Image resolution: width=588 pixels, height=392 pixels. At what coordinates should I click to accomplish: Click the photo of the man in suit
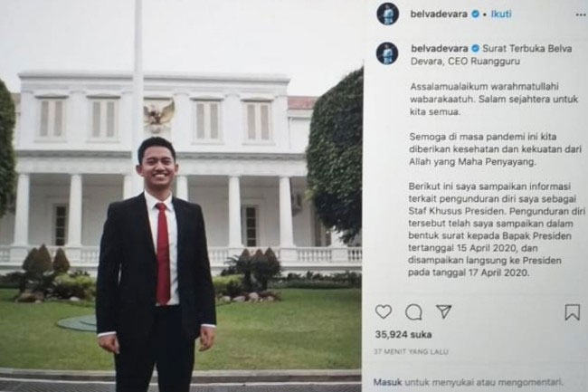click(x=180, y=196)
